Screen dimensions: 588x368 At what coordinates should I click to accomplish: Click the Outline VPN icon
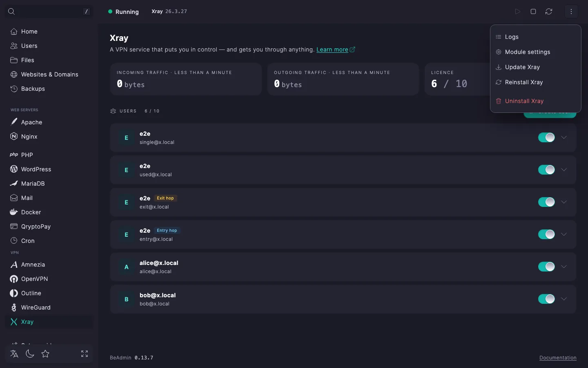14,293
